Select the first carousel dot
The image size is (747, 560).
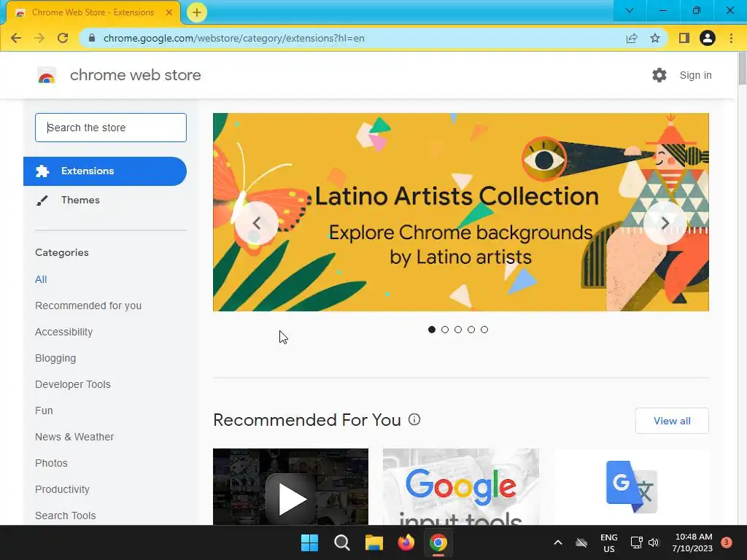(x=432, y=330)
